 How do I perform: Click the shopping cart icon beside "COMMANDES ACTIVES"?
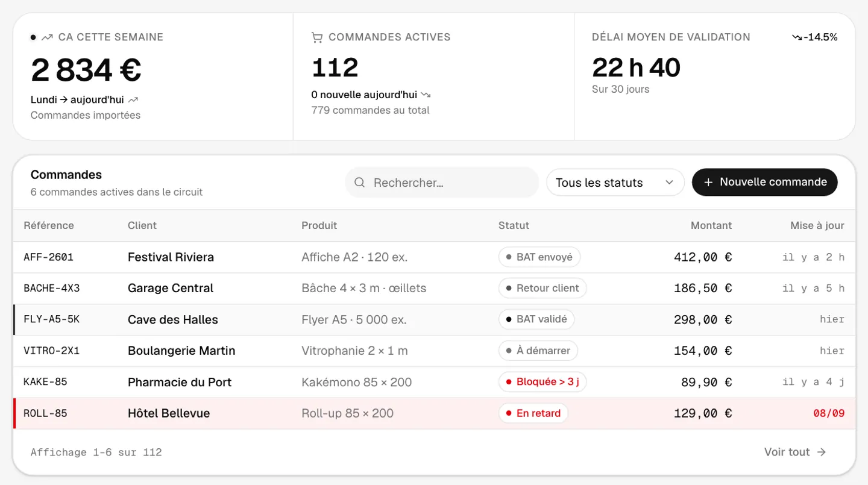tap(317, 37)
